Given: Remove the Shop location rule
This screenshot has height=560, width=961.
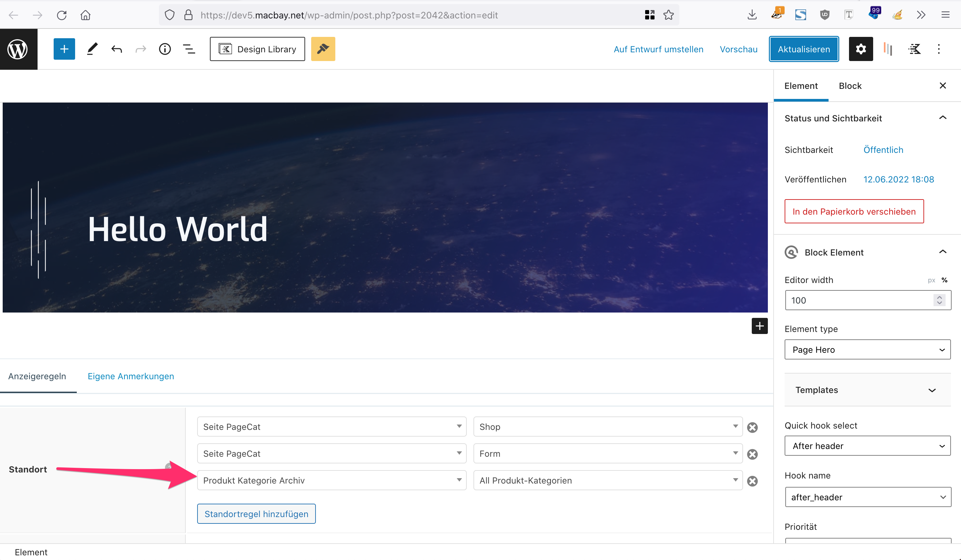Looking at the screenshot, I should tap(752, 428).
